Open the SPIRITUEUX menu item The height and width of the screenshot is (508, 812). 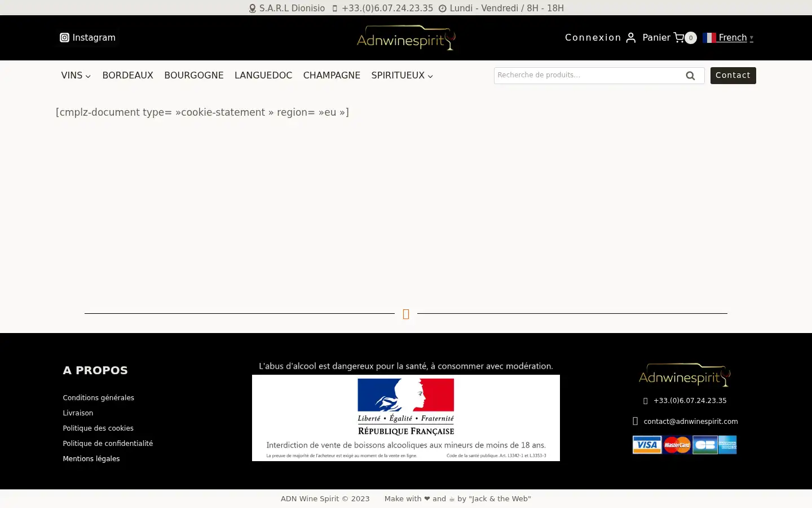398,76
